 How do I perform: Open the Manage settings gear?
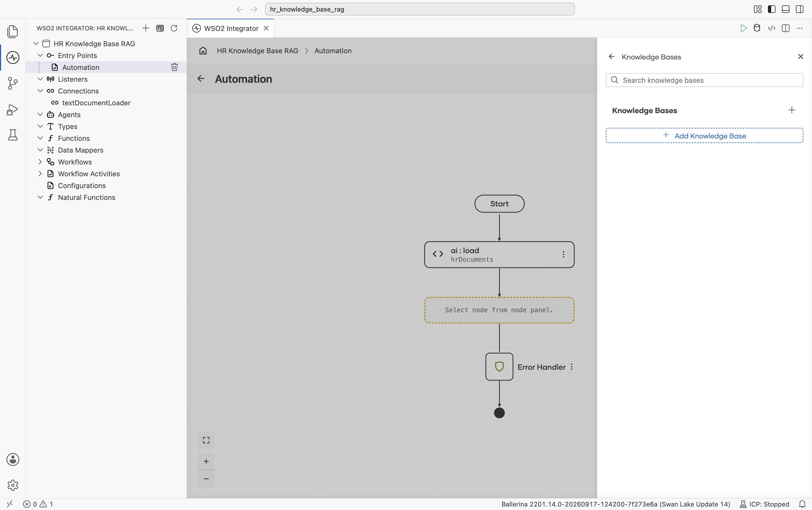click(13, 485)
